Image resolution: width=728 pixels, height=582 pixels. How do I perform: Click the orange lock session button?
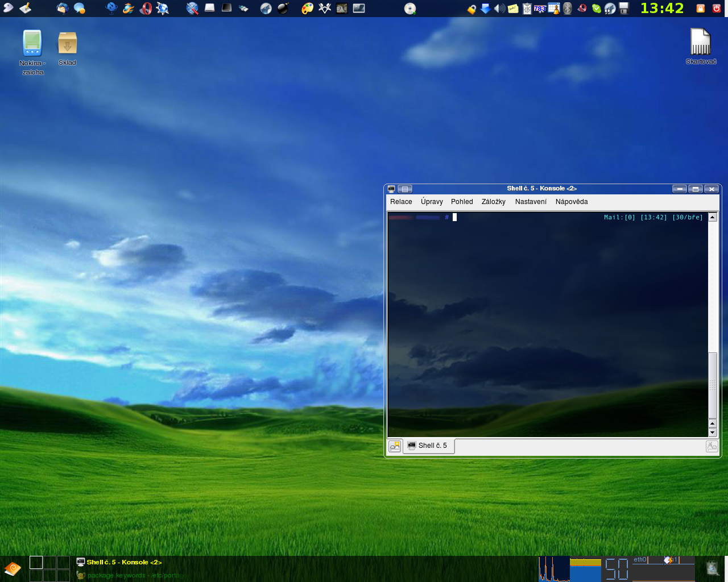click(701, 8)
